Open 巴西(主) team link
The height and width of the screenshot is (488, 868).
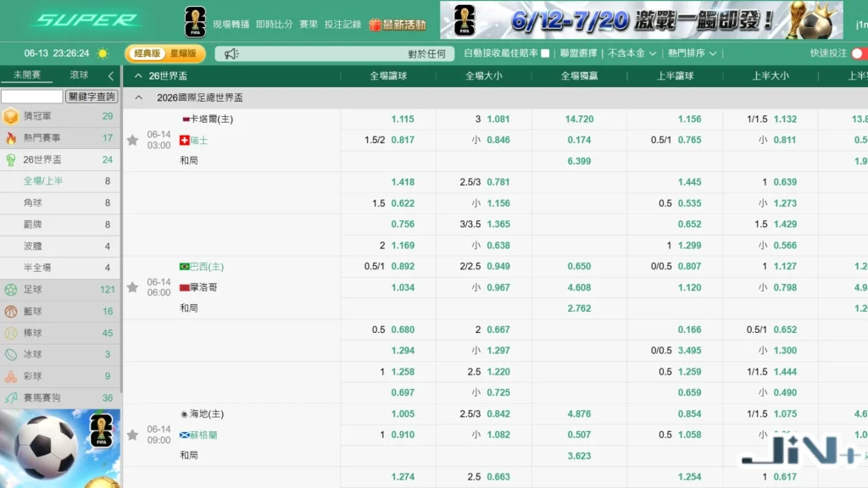coord(207,267)
